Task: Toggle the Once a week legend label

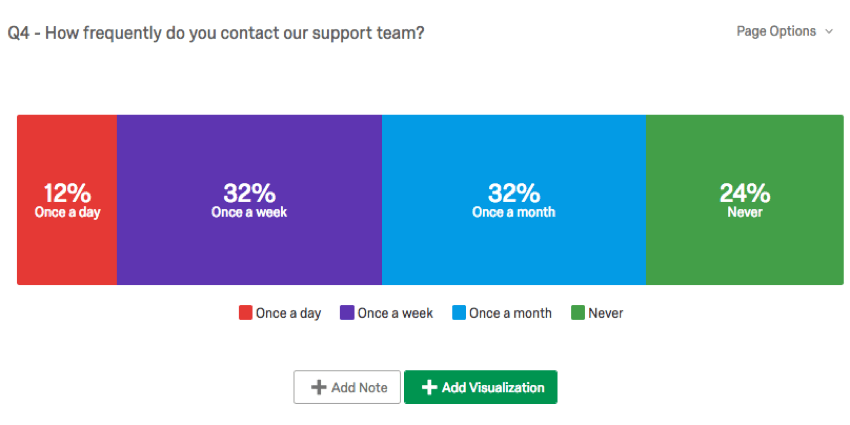Action: point(395,313)
